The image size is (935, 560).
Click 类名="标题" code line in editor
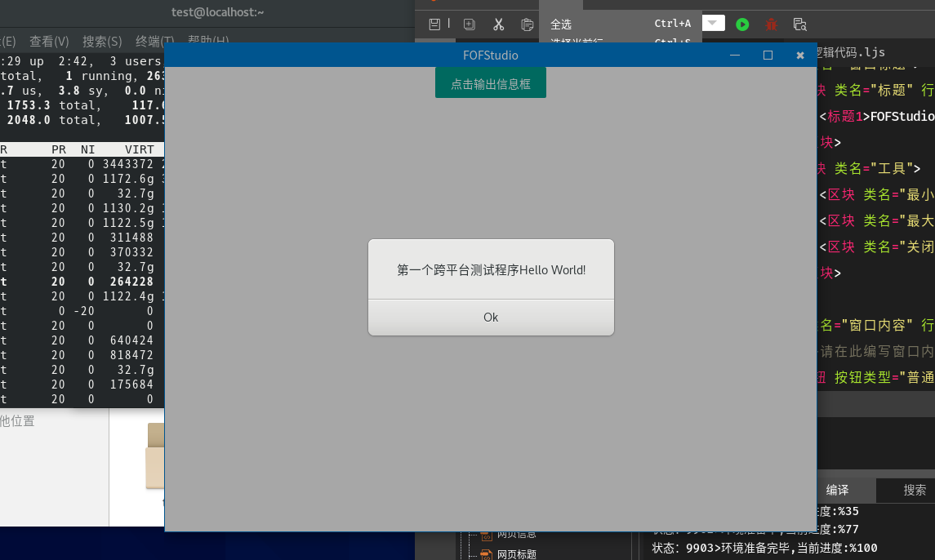[876, 90]
